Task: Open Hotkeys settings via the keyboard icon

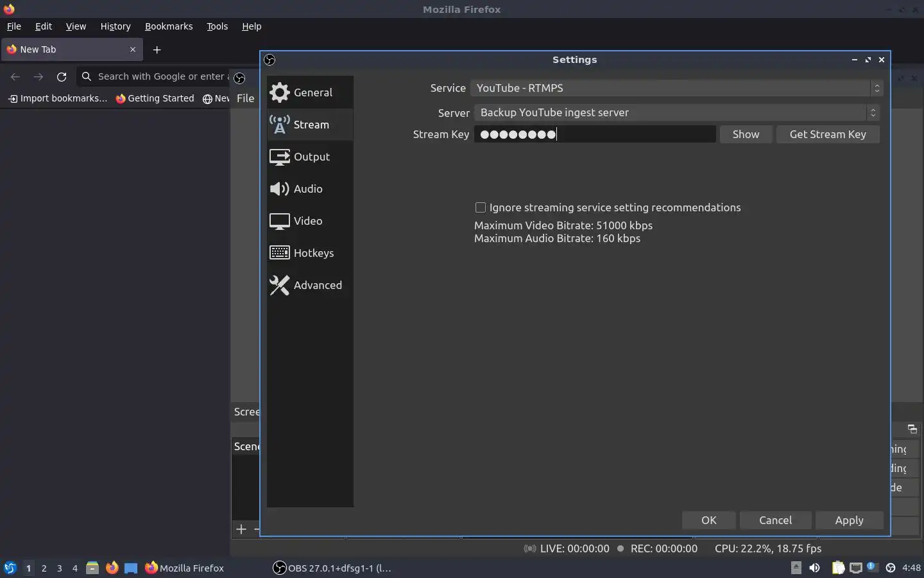Action: [x=279, y=253]
